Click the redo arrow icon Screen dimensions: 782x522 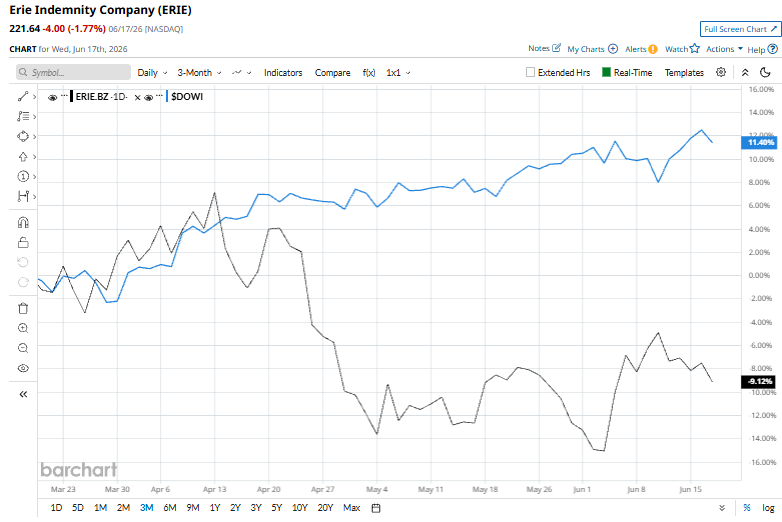(23, 283)
